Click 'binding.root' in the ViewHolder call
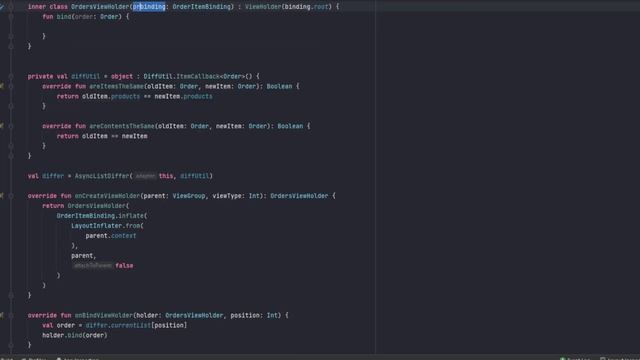640x360 pixels. [x=307, y=7]
